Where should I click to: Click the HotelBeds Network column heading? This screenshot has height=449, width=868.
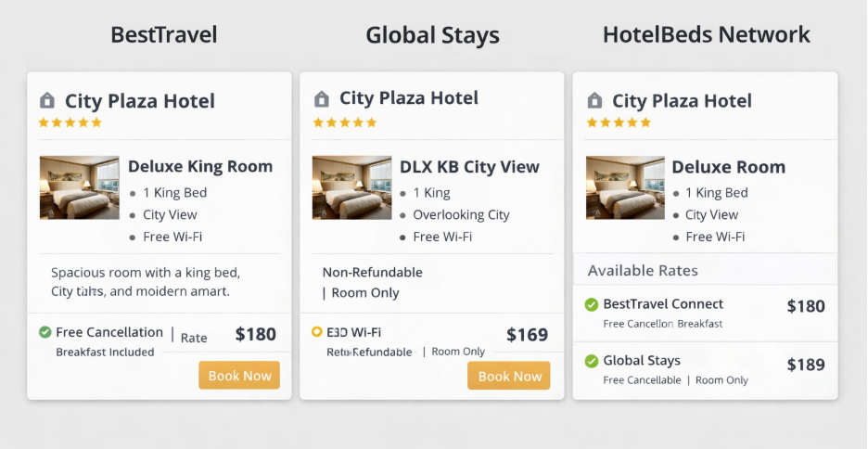706,35
